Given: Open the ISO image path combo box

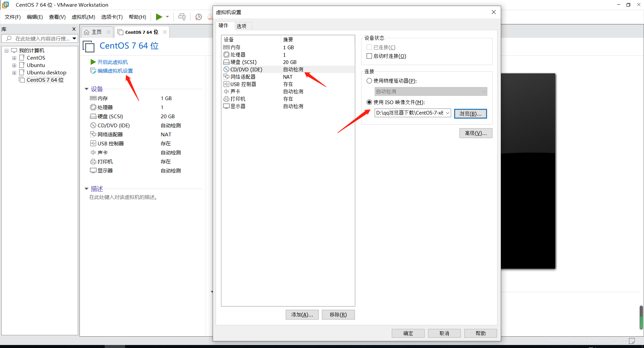Looking at the screenshot, I should click(x=413, y=113).
